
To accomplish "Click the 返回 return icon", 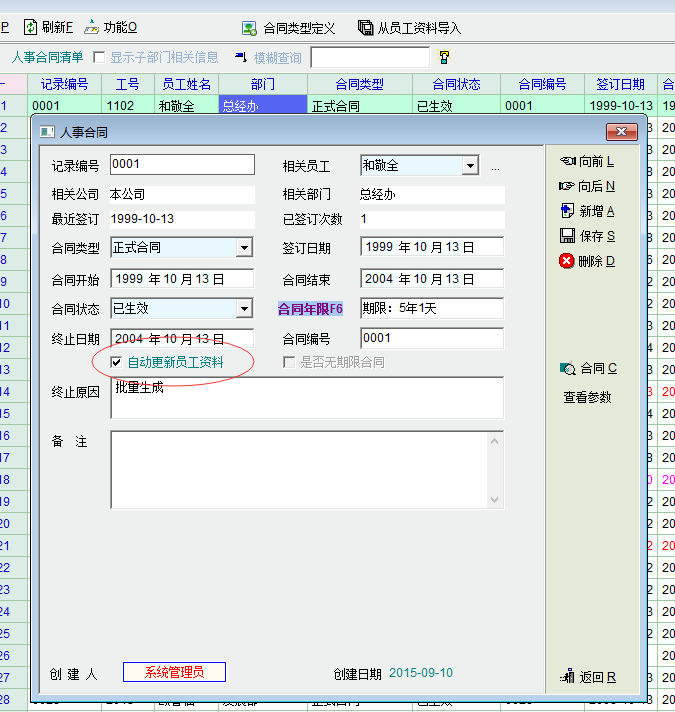I will pyautogui.click(x=568, y=677).
